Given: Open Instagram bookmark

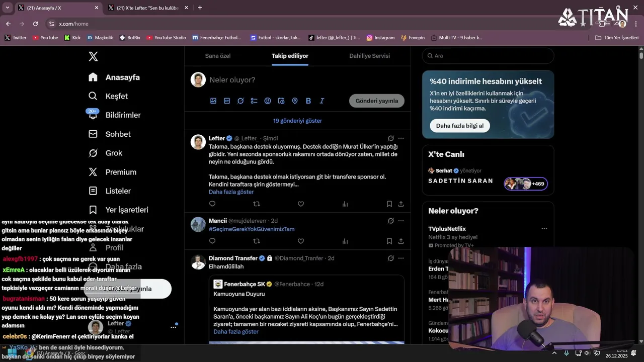Looking at the screenshot, I should (380, 38).
